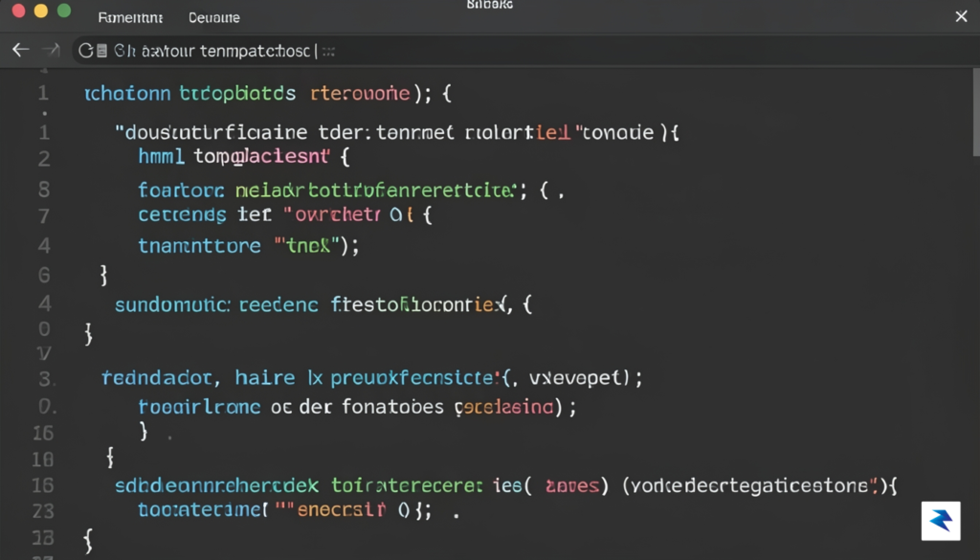Viewport: 980px width, 560px height.
Task: Click the green traffic light button
Action: (64, 11)
